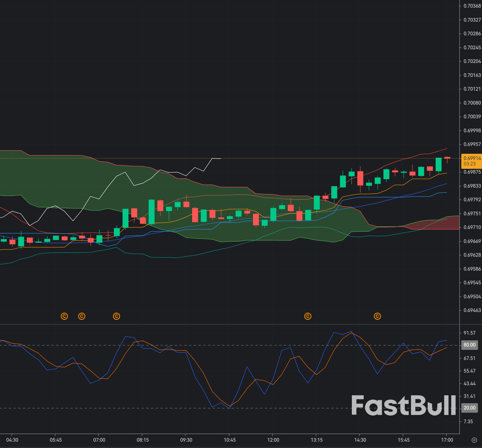Click price axis label 0.69586
This screenshot has height=448, width=482.
pyautogui.click(x=472, y=269)
